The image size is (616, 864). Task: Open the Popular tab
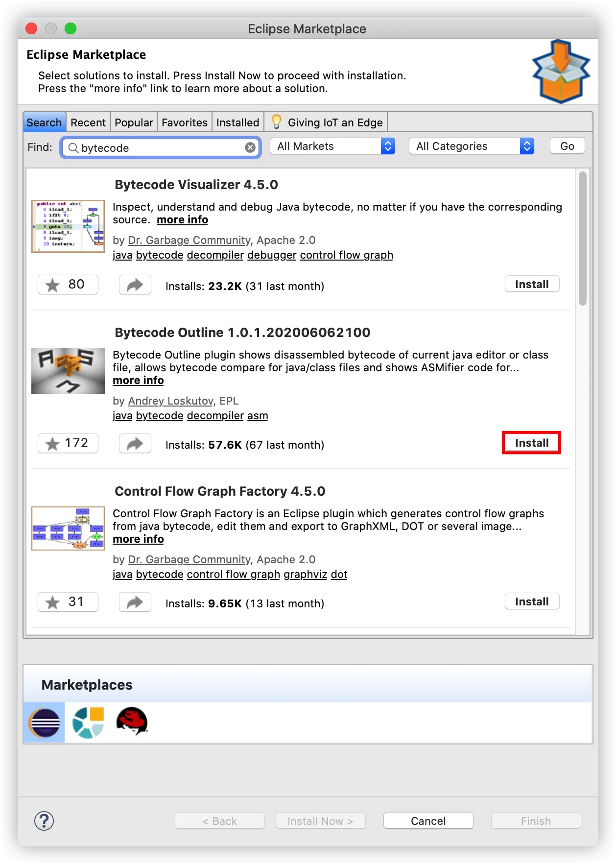click(x=134, y=122)
